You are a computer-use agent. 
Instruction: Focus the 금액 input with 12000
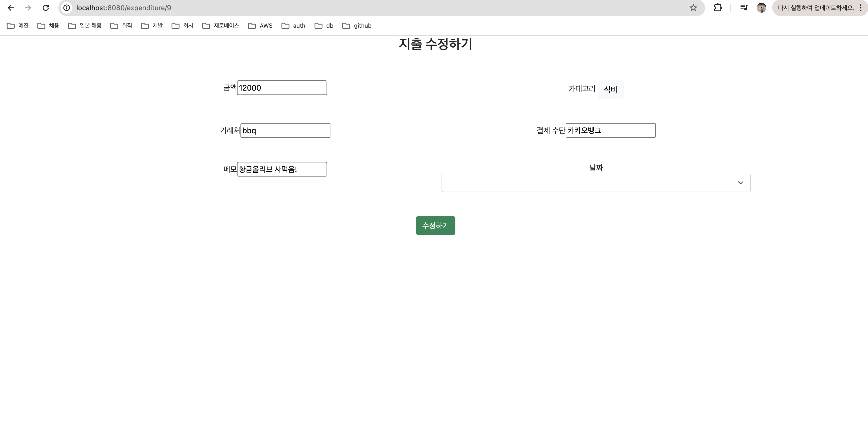point(282,88)
